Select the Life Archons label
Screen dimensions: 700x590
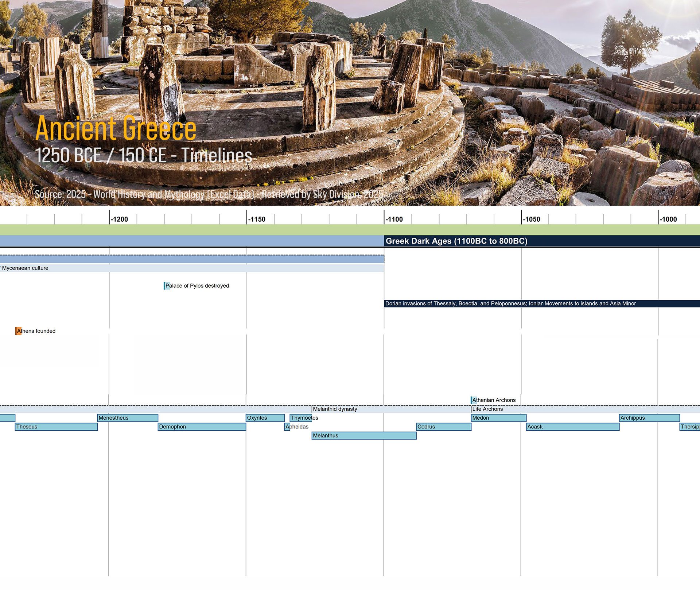click(x=487, y=409)
